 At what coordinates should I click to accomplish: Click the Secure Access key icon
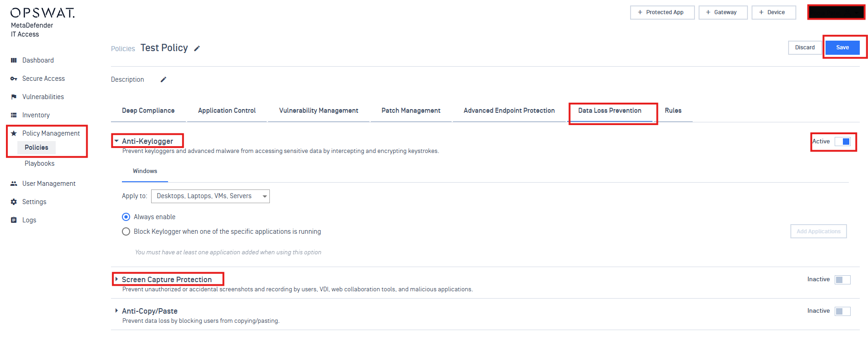pyautogui.click(x=14, y=79)
